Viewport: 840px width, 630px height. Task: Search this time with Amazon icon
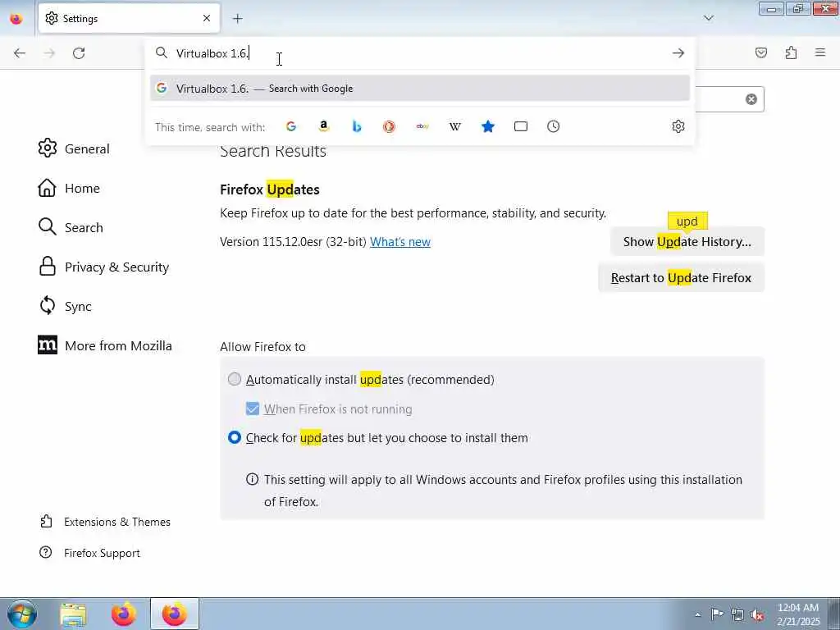(323, 126)
